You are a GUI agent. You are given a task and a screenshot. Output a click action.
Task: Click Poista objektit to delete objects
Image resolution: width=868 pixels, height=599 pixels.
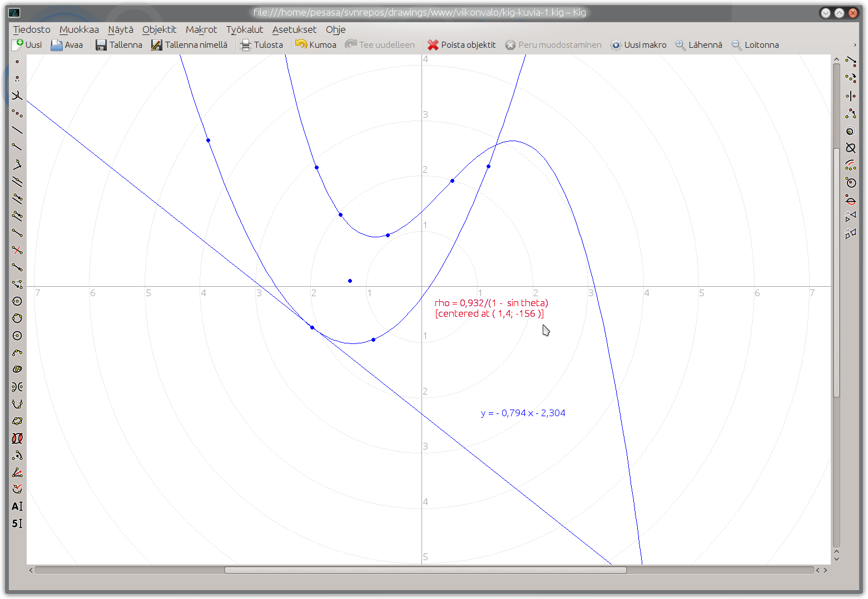click(462, 45)
